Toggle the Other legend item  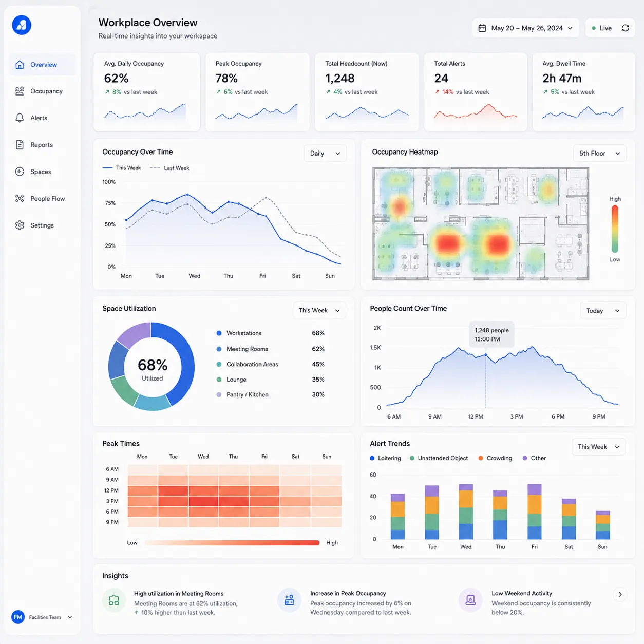click(x=534, y=458)
